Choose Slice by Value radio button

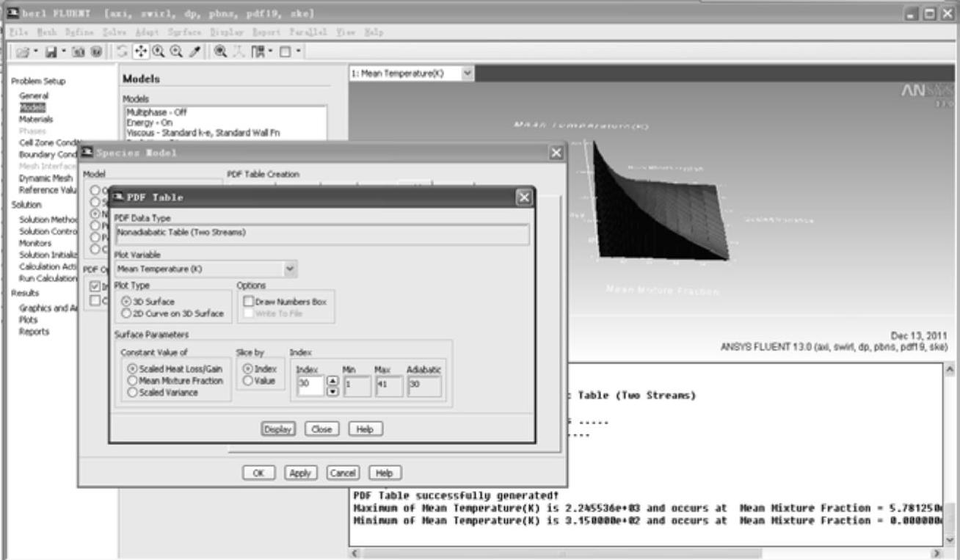click(x=260, y=381)
